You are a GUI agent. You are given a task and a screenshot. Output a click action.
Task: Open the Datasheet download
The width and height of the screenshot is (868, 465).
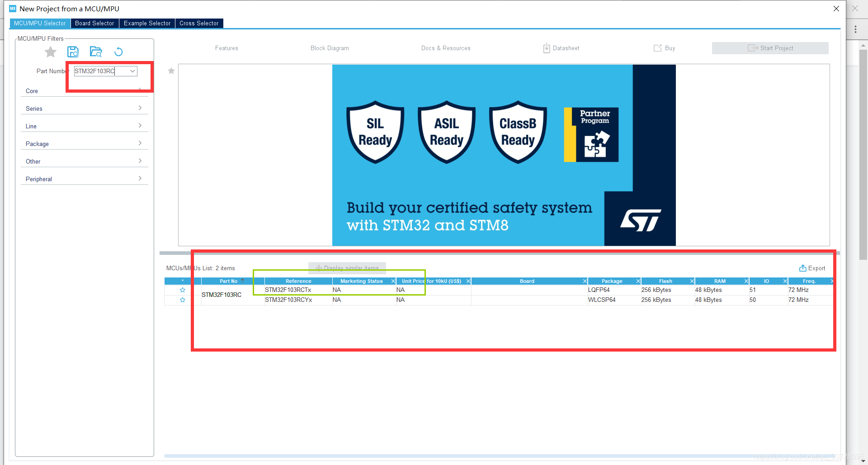(x=561, y=48)
